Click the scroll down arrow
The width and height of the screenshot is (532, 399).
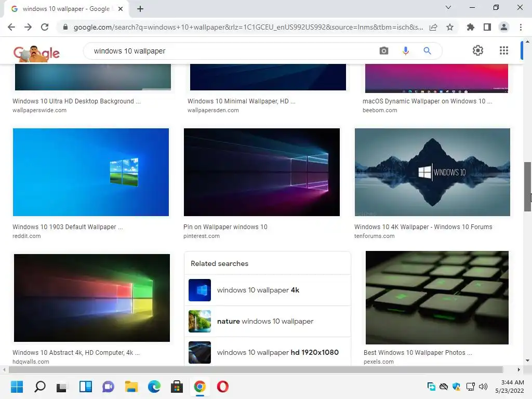point(527,361)
